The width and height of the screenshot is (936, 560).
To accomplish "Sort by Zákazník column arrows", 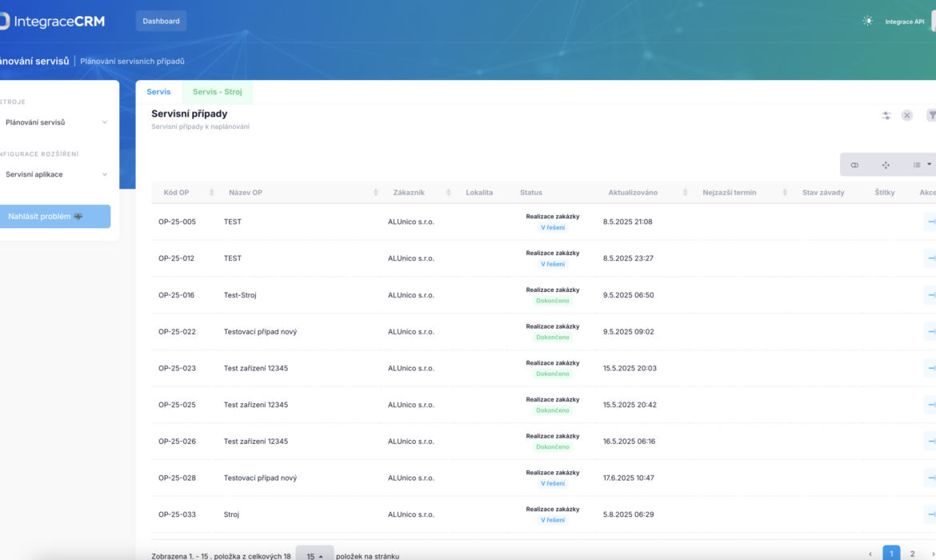I will 448,193.
